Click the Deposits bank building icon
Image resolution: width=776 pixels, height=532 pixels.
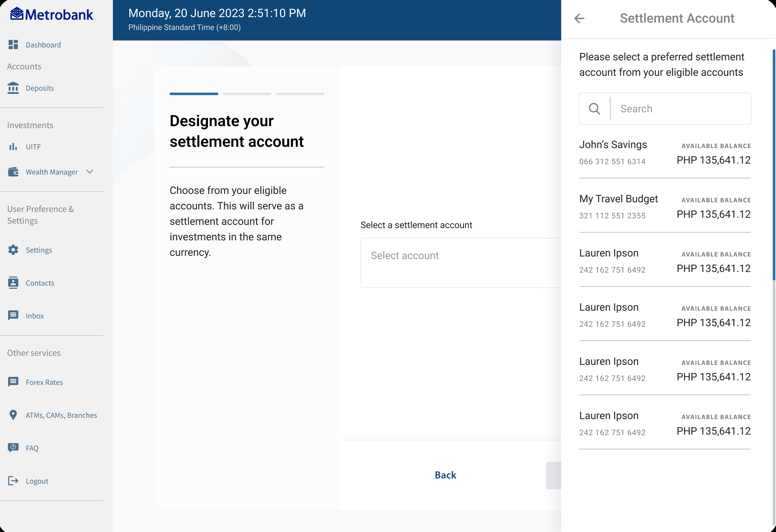(x=13, y=88)
